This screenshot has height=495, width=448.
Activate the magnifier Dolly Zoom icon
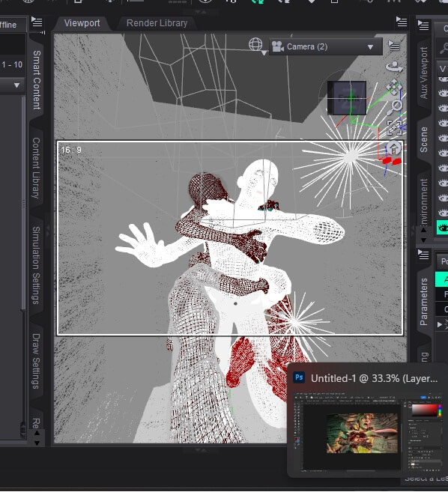(395, 107)
